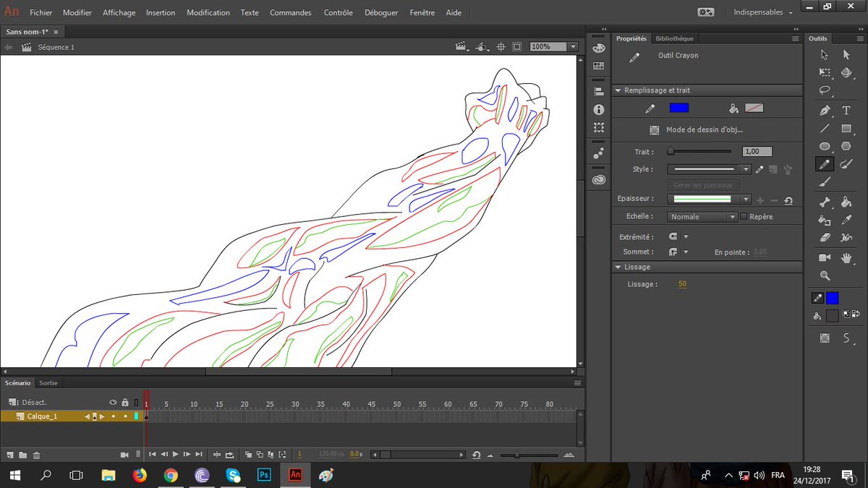
Task: Select the Subselection (white arrow) tool
Action: click(x=846, y=54)
